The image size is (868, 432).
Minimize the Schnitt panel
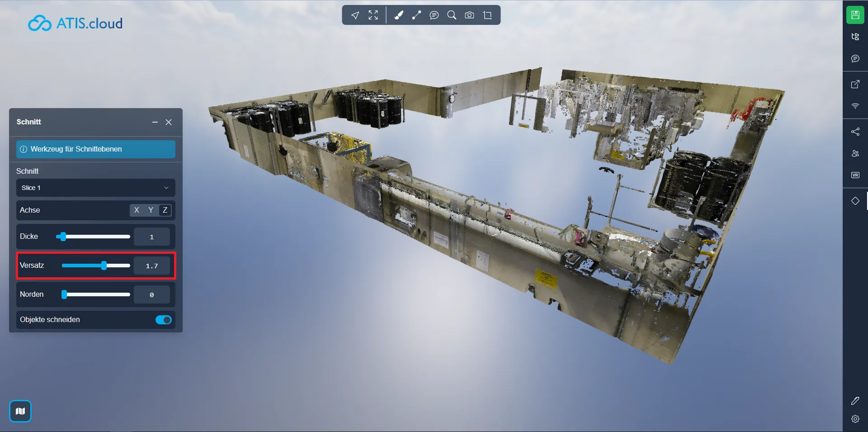155,122
